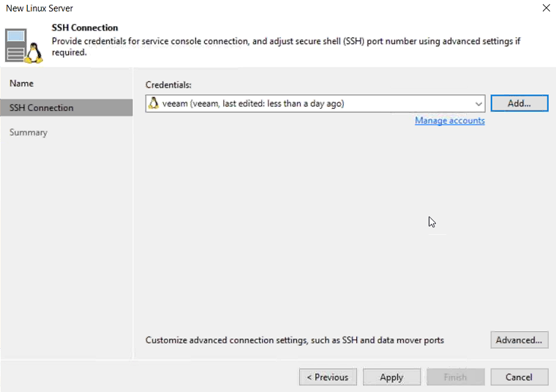This screenshot has width=556, height=392.
Task: Go back with the Previous button
Action: tap(328, 377)
